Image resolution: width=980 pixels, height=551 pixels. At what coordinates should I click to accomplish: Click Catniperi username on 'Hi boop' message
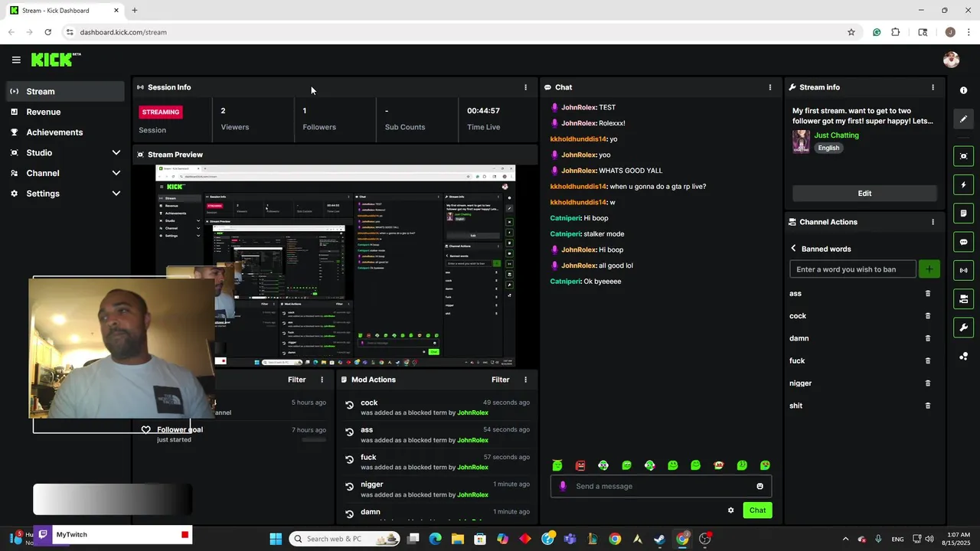tap(565, 218)
